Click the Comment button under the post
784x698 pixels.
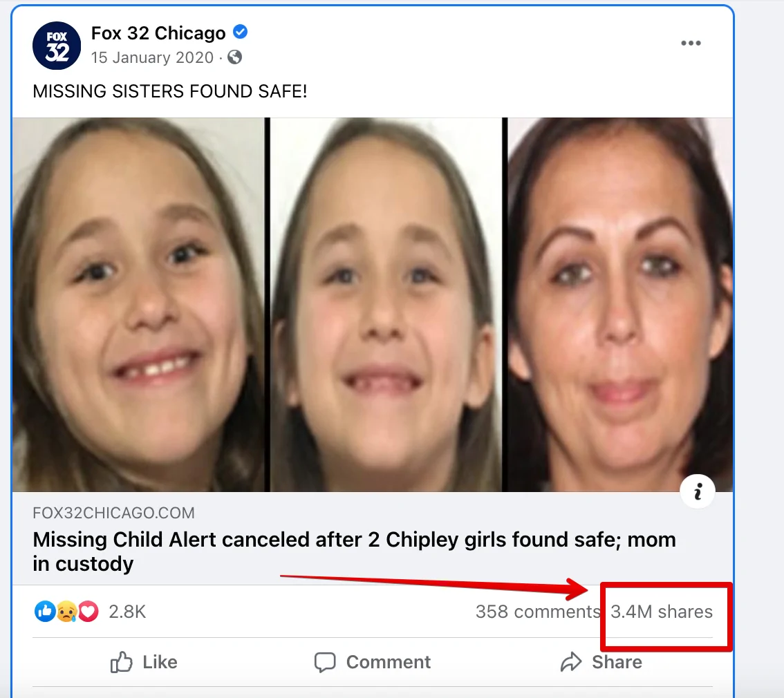click(373, 662)
